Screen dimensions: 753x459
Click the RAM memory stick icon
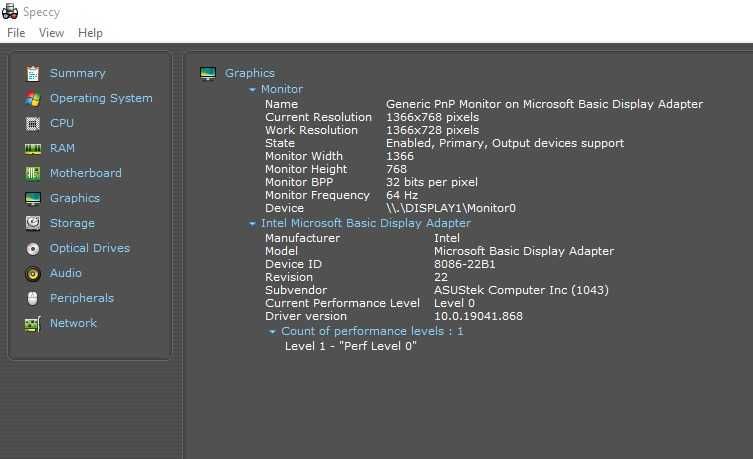(33, 149)
